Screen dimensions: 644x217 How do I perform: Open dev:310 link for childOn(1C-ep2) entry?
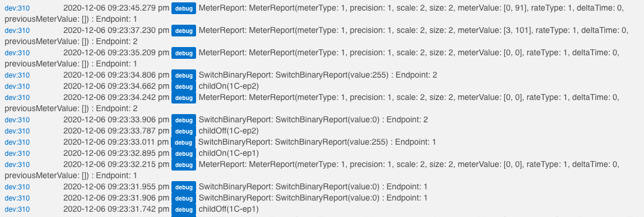(17, 86)
